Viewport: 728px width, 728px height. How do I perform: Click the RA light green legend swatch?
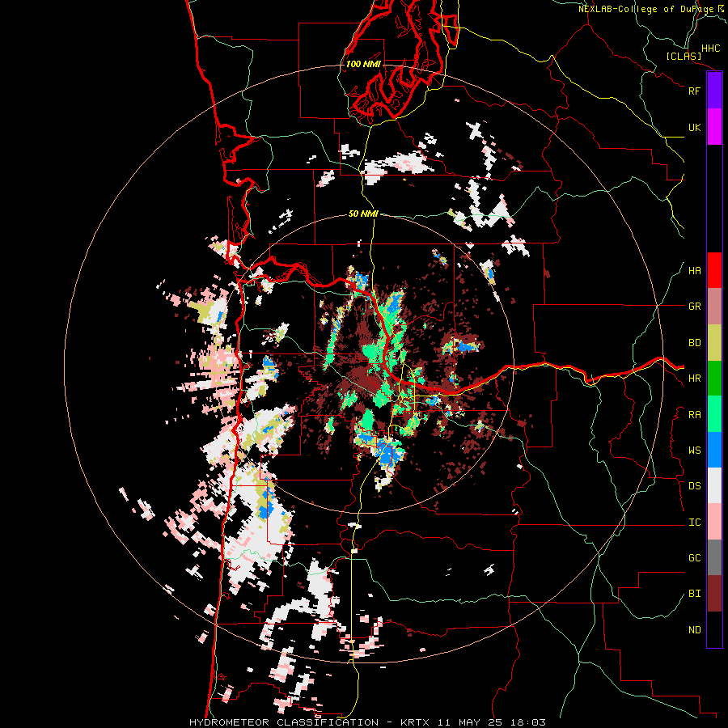pos(714,414)
